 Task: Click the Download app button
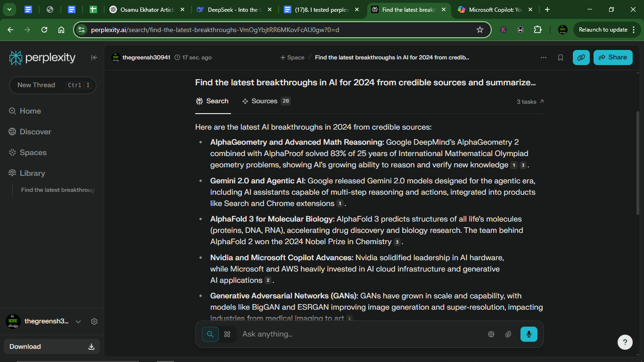[52, 346]
